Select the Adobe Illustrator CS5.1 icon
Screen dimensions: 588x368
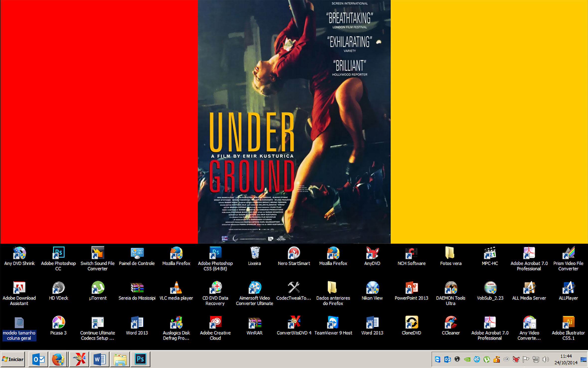coord(568,323)
